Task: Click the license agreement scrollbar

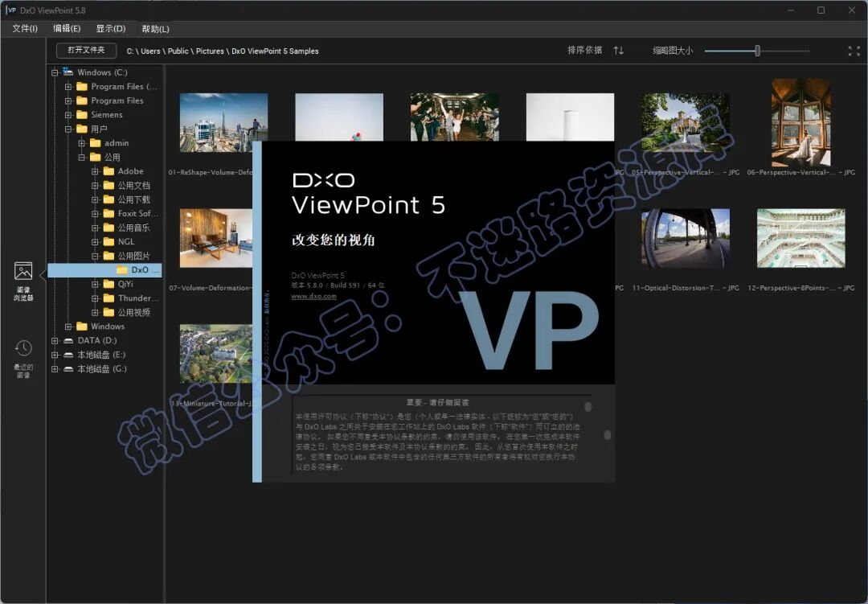Action: [x=608, y=434]
